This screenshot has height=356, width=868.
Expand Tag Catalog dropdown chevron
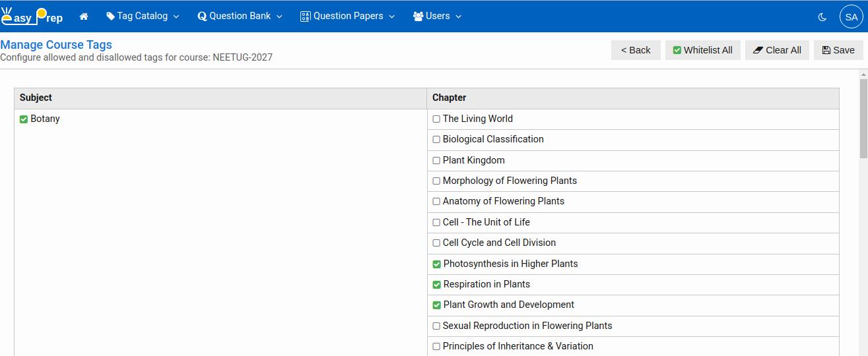(176, 17)
